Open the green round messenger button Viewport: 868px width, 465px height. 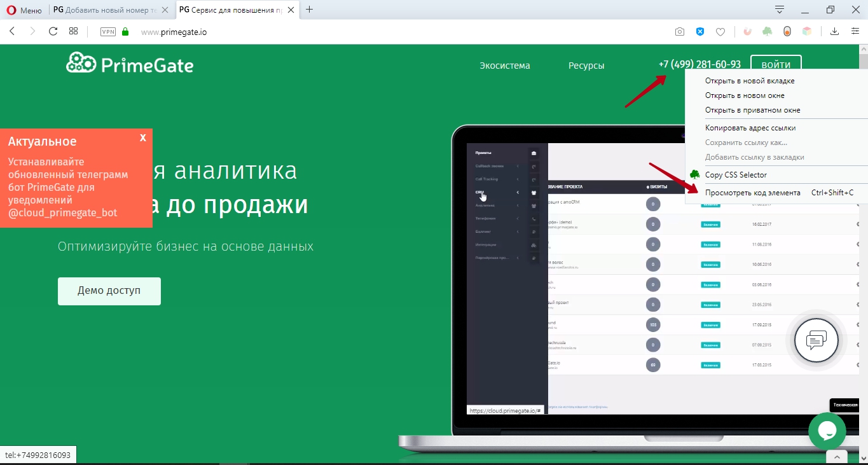pos(827,431)
